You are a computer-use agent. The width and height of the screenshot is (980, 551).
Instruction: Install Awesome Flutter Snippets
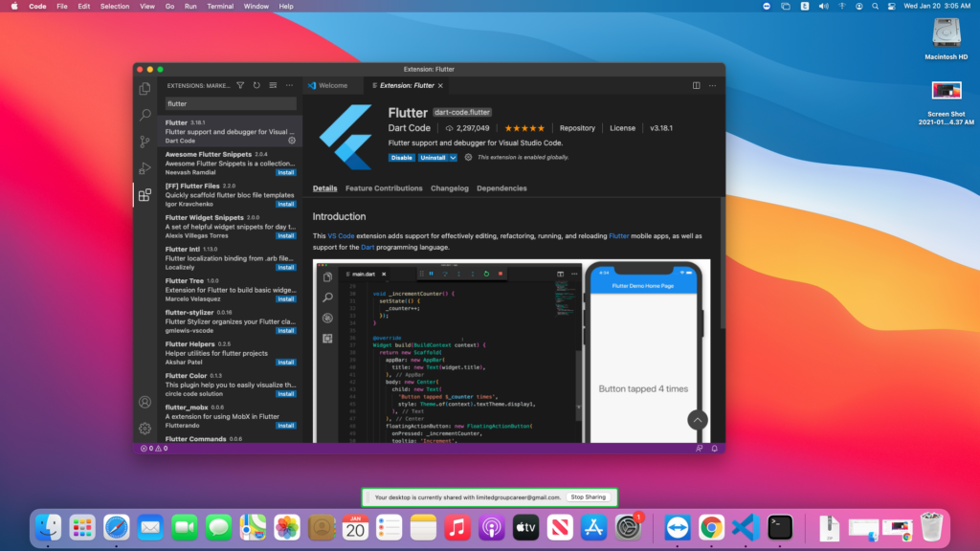[286, 172]
